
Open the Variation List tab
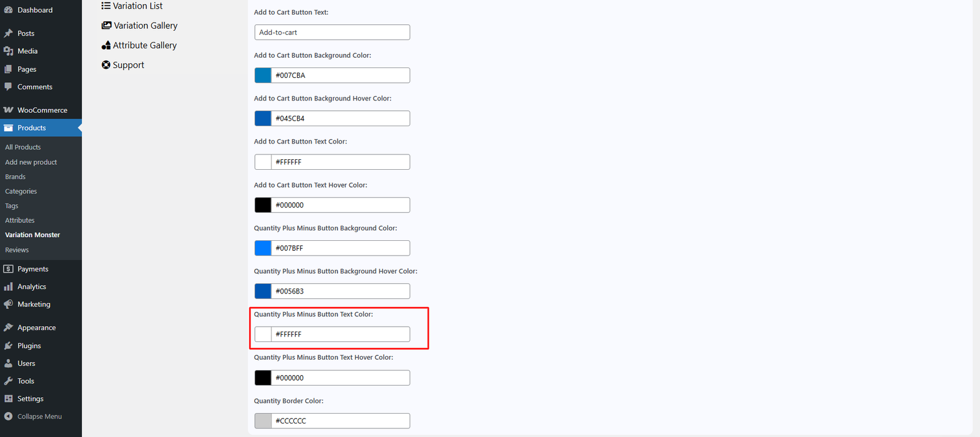click(132, 6)
